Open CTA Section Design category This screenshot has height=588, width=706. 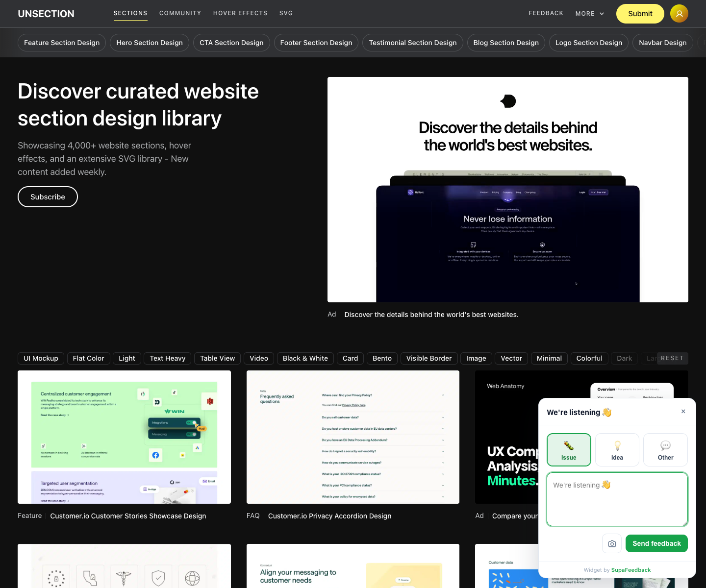231,43
